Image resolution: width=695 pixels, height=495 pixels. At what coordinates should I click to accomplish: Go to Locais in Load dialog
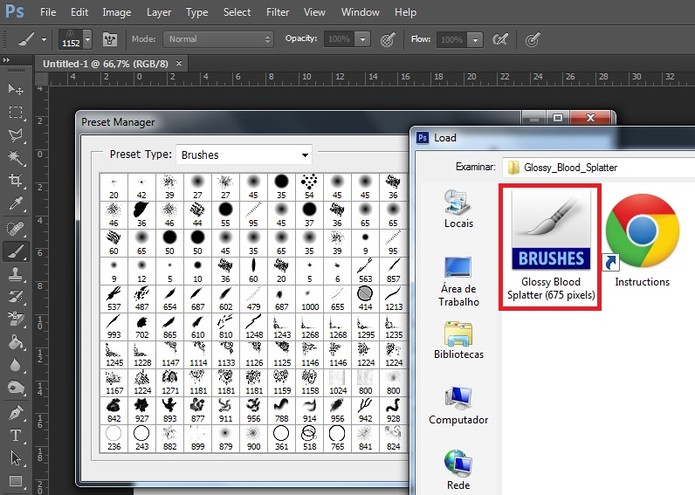click(x=458, y=209)
